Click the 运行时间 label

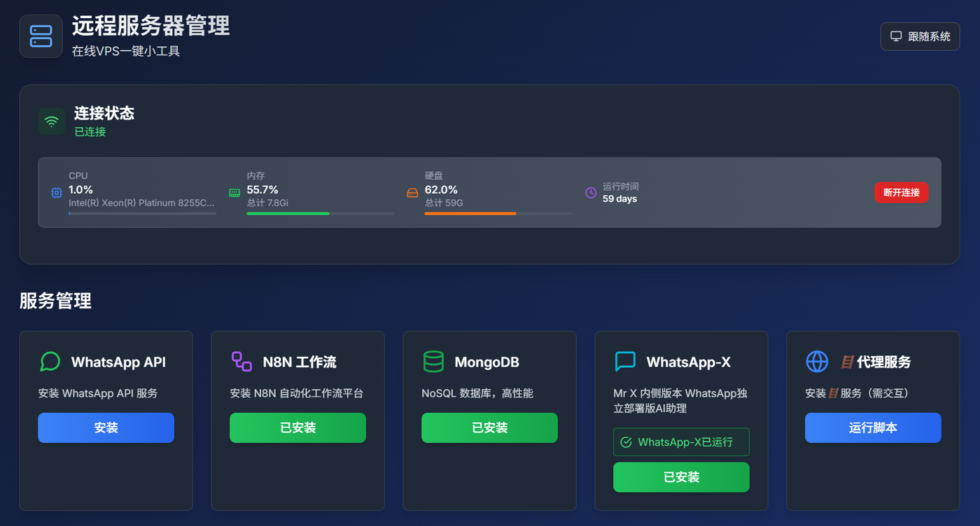point(621,187)
